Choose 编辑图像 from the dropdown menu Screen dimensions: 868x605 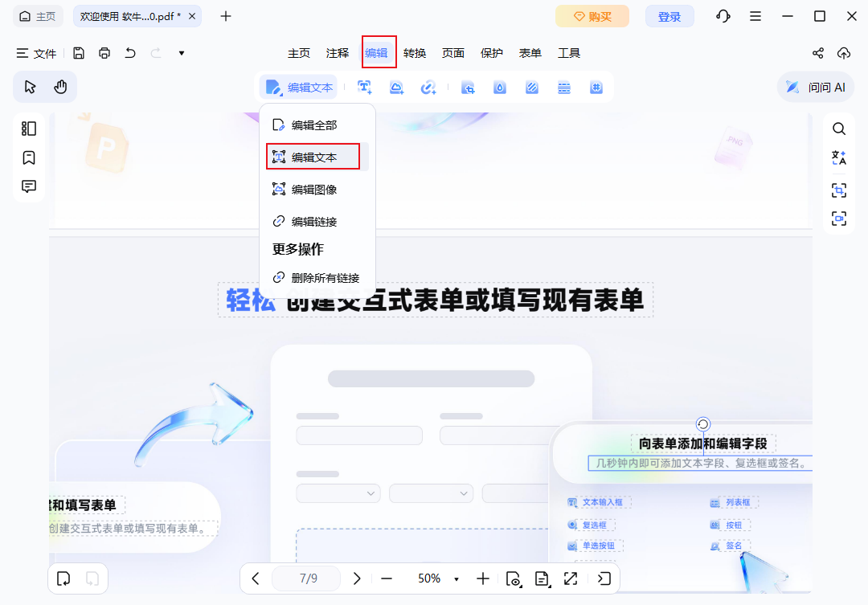[317, 190]
